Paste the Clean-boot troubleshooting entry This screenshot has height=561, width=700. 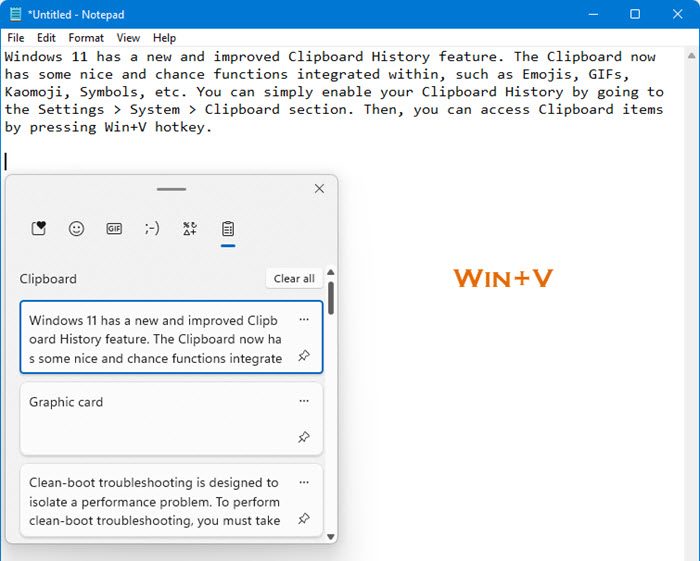click(x=171, y=500)
